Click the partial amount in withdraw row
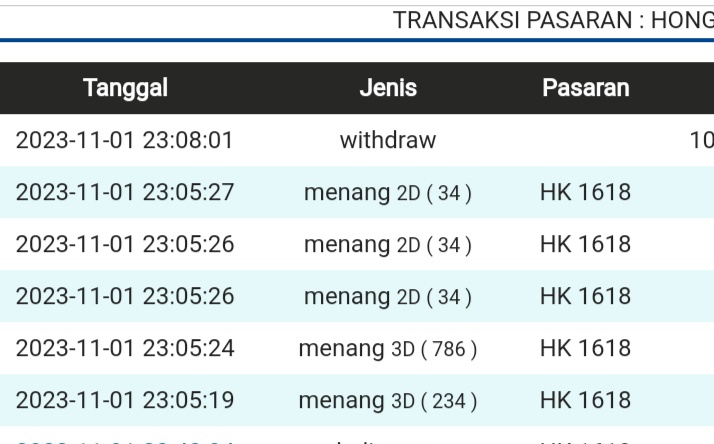Image resolution: width=714 pixels, height=444 pixels. (701, 140)
